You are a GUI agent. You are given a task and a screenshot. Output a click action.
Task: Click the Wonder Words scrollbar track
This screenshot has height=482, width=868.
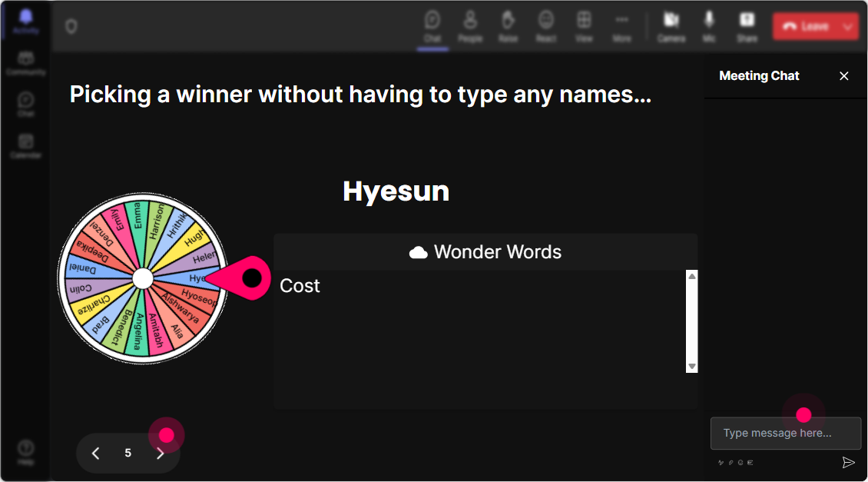[x=691, y=321]
